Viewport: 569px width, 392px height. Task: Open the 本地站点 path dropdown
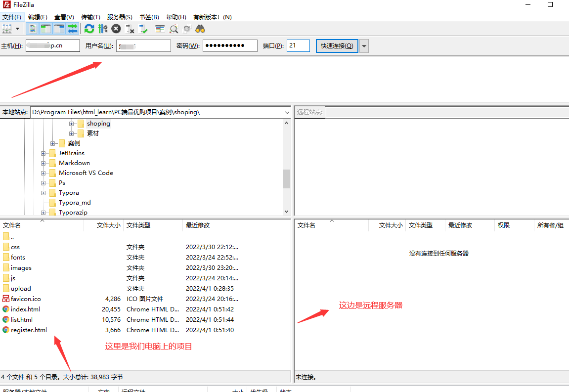pos(287,113)
